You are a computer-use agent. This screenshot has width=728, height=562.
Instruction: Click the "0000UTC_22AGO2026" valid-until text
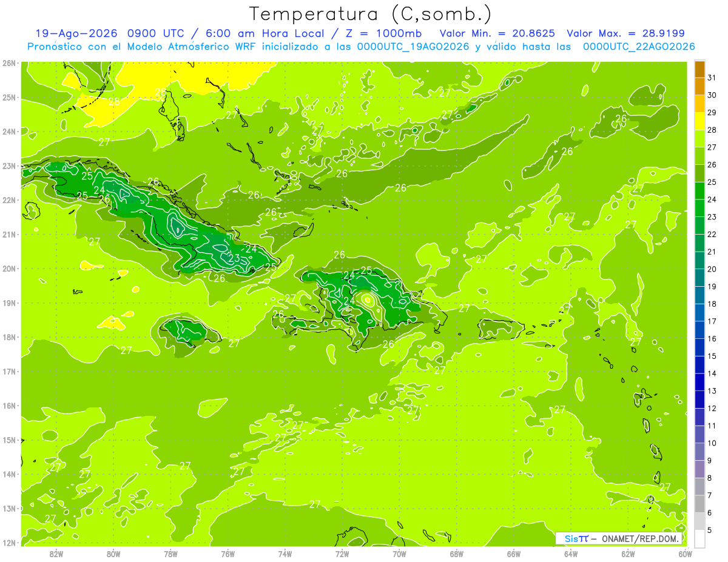click(639, 47)
